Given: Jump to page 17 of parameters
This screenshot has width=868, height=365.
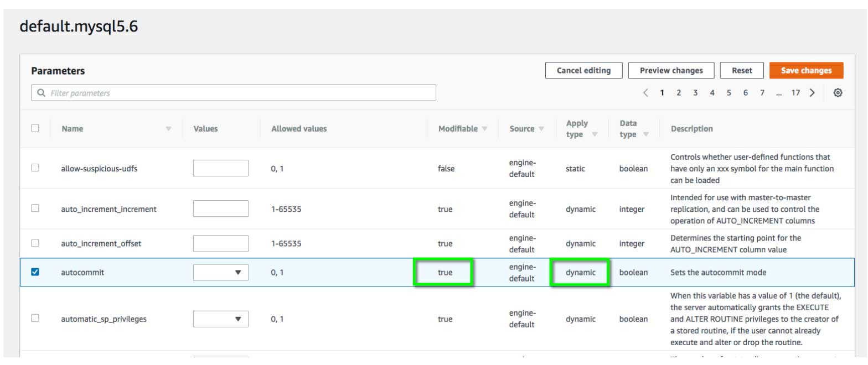Looking at the screenshot, I should (x=795, y=93).
